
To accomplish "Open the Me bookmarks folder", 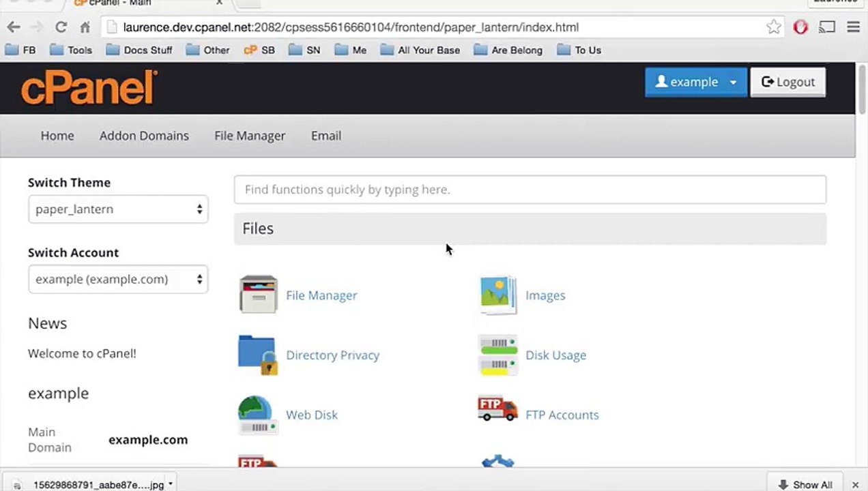I will pos(350,50).
